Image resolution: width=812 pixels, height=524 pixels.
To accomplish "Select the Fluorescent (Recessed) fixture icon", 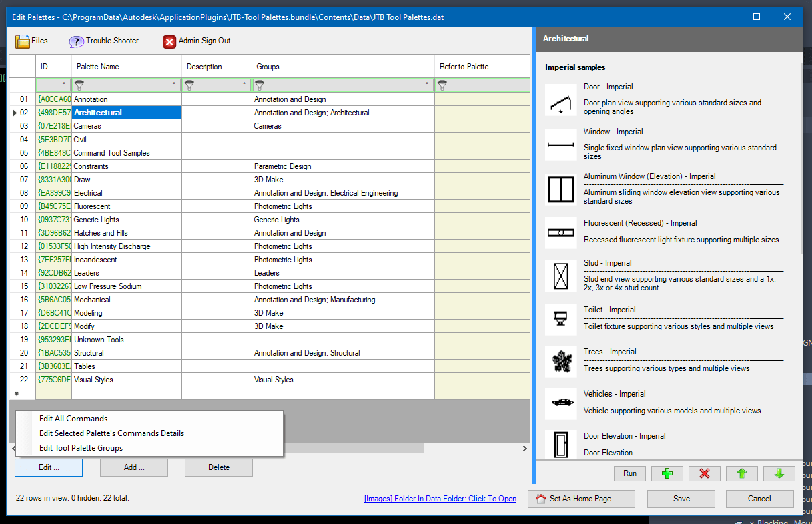I will pos(560,232).
